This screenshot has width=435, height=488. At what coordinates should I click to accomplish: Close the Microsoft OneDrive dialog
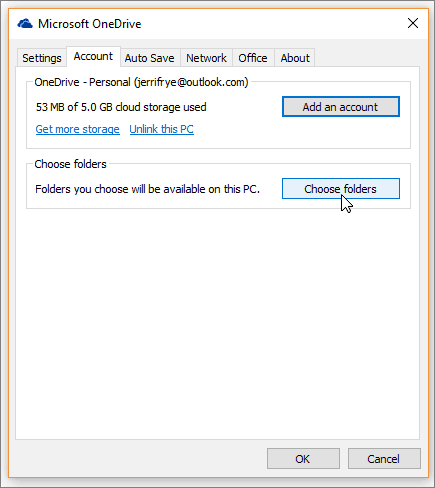click(x=413, y=23)
